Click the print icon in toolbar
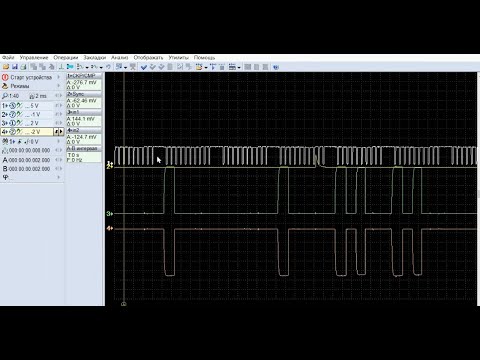 23,67
